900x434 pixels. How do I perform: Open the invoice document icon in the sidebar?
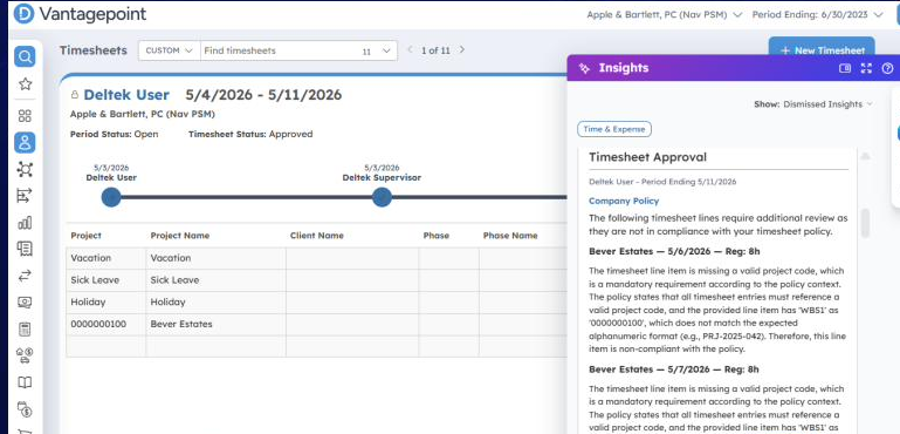(25, 249)
